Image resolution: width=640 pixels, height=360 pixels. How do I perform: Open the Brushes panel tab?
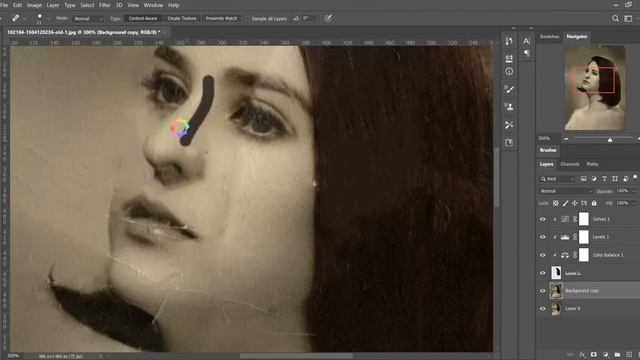pos(548,150)
